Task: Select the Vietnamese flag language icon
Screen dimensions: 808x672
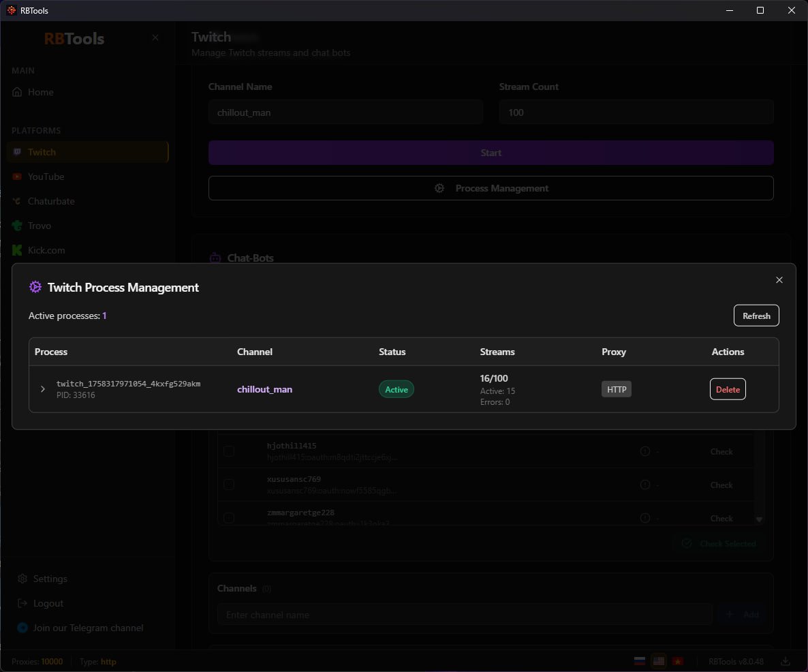Action: (678, 661)
